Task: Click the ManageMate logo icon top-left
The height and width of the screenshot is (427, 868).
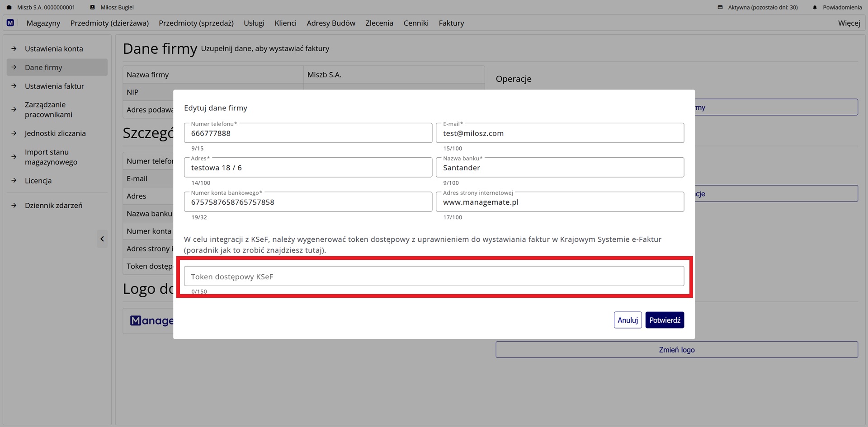Action: (x=10, y=23)
